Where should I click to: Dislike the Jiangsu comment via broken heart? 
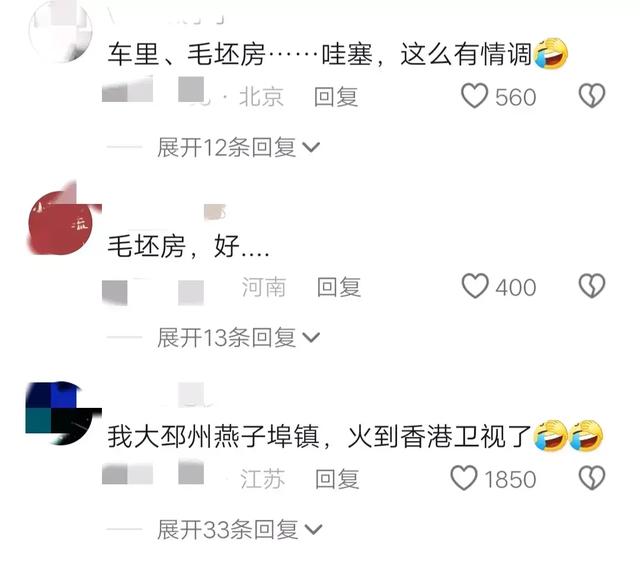592,478
